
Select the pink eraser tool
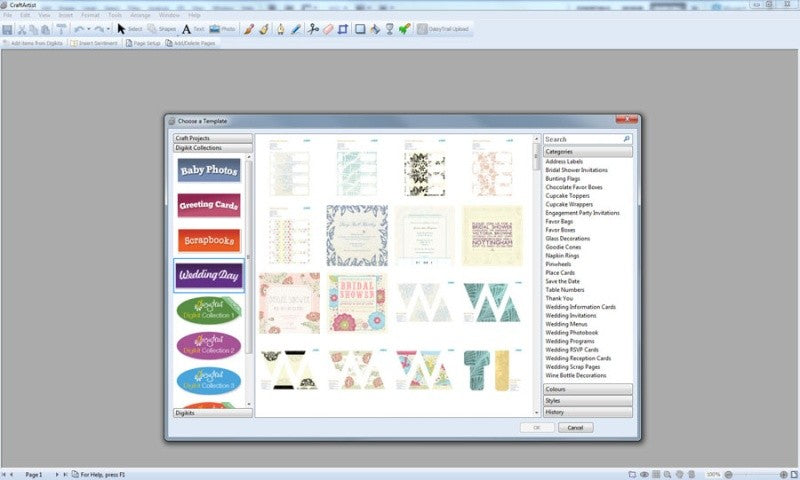point(328,29)
